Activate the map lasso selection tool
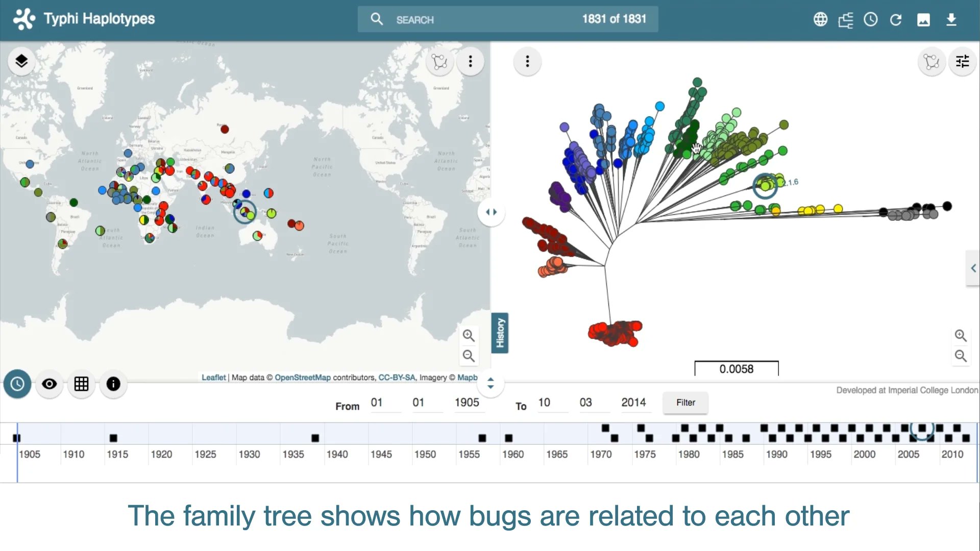 coord(439,62)
